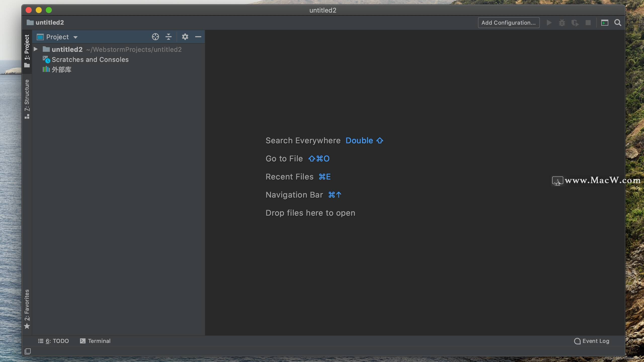Image resolution: width=644 pixels, height=362 pixels.
Task: Open the 2: Favorites side tab
Action: point(27,309)
